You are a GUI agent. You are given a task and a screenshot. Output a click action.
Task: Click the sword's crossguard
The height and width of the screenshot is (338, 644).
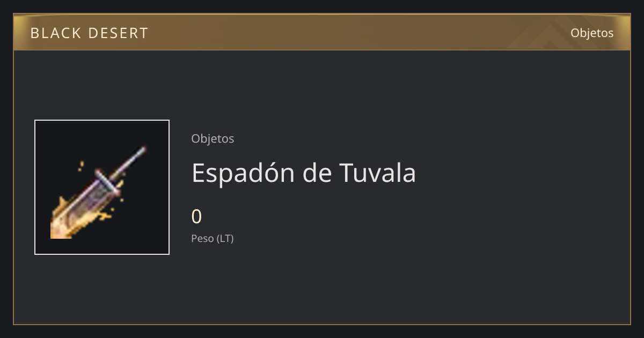[108, 181]
